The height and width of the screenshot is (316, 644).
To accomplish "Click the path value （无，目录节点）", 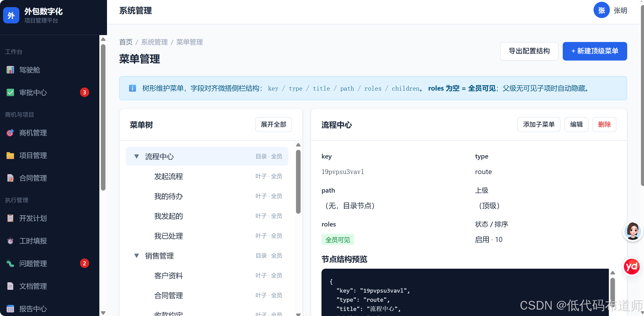I will pyautogui.click(x=350, y=206).
